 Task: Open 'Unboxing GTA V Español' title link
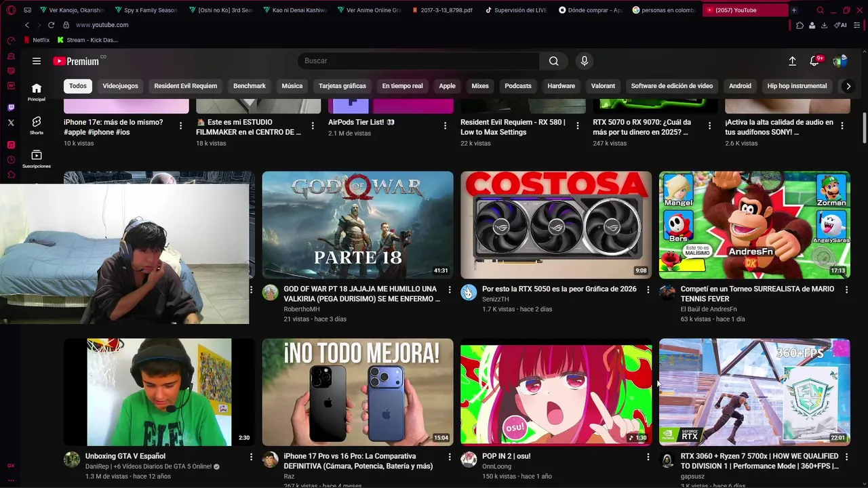point(125,456)
